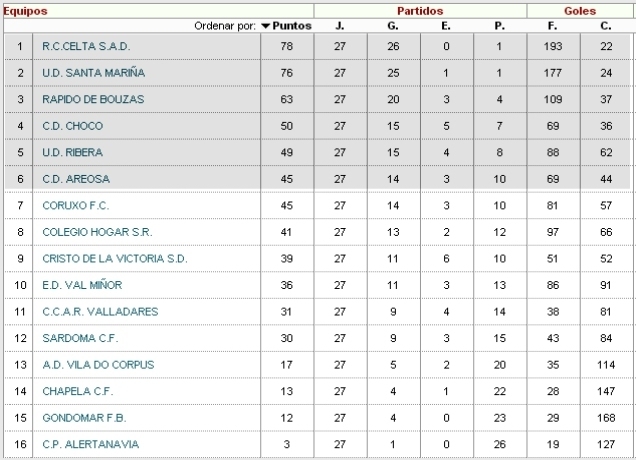This screenshot has width=636, height=460.
Task: Open CRISTO DE LA VICTORIA S.D. link
Action: tap(114, 259)
